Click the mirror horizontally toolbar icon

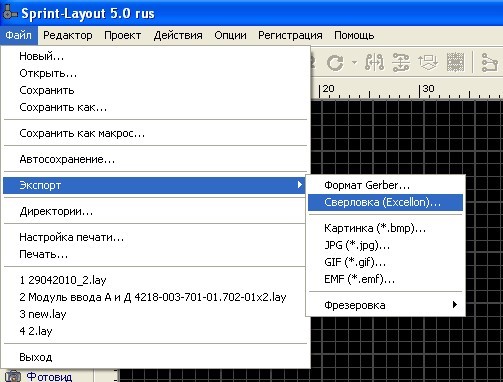[x=374, y=62]
